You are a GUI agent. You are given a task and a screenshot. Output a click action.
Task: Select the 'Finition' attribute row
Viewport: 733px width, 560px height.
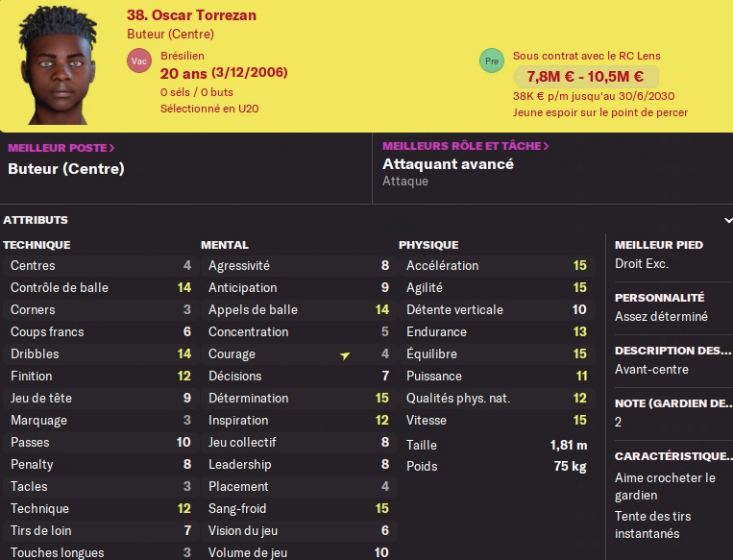[100, 376]
